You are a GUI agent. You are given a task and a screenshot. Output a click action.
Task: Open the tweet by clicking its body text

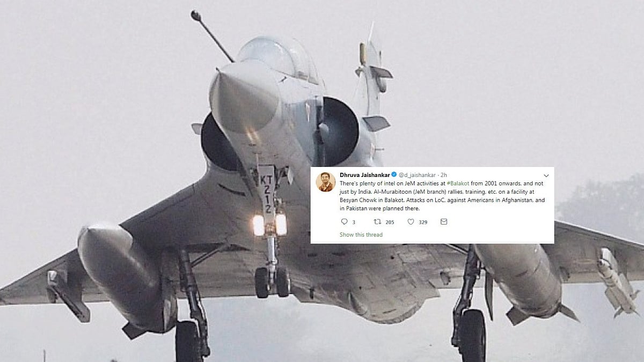click(x=442, y=196)
